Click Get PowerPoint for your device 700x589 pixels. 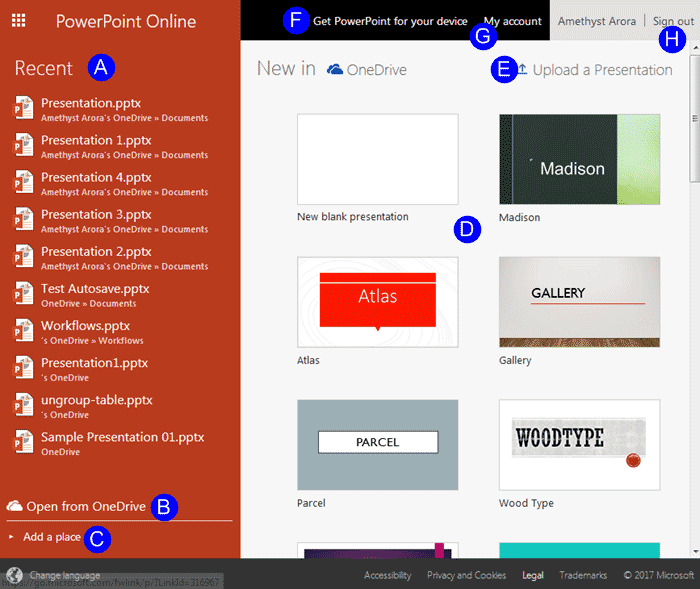coord(390,21)
